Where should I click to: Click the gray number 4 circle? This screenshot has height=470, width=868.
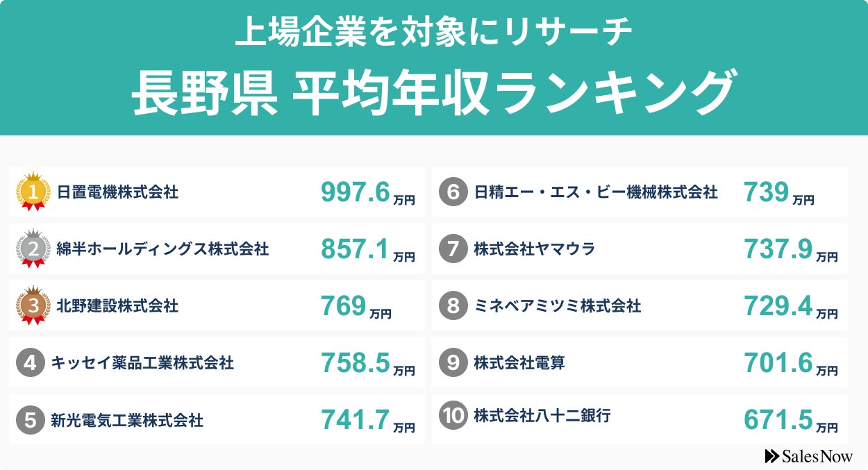[x=30, y=363]
